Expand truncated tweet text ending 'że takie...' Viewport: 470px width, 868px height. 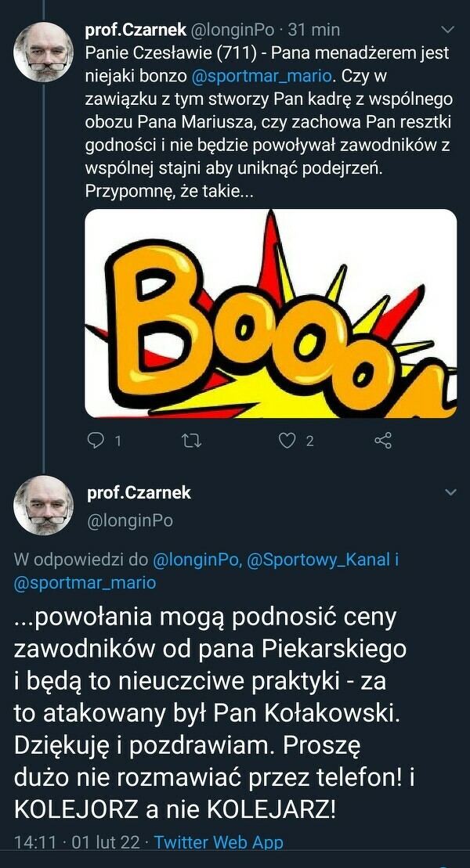tap(168, 191)
